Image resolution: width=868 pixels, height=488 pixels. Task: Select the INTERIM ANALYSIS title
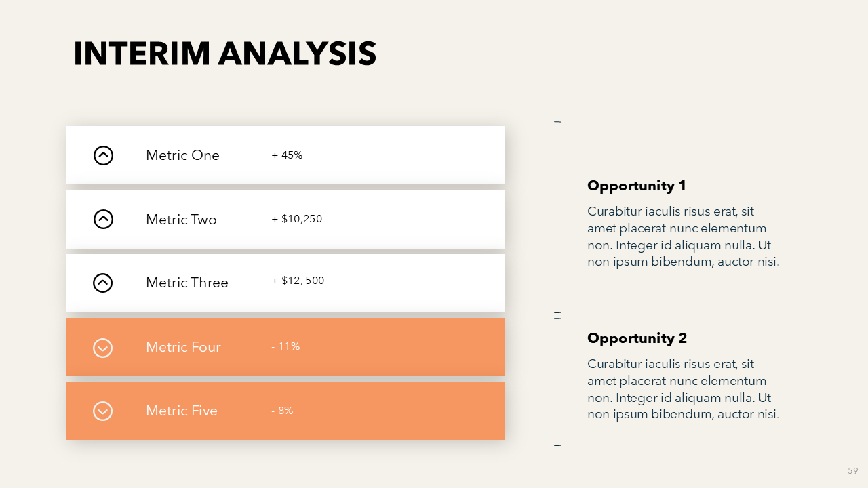coord(224,54)
